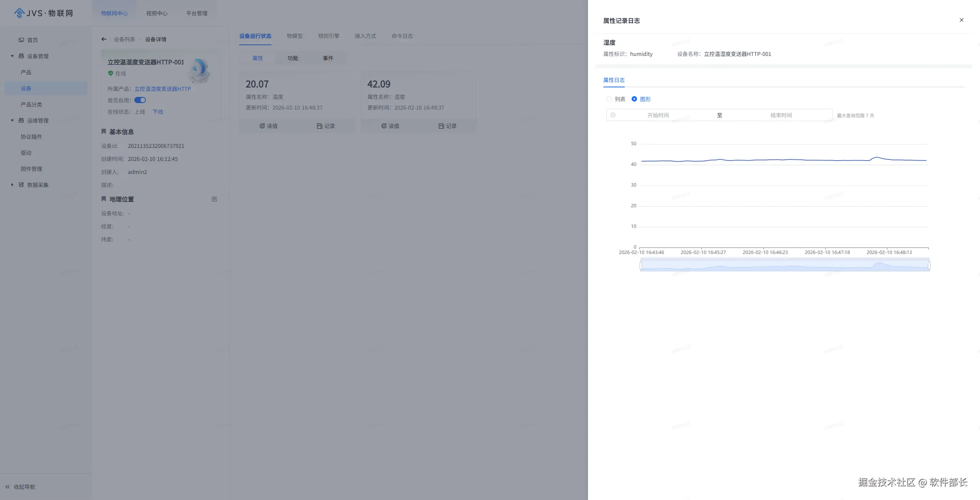Switch to the 物模型 tab
Image resolution: width=980 pixels, height=500 pixels.
294,36
